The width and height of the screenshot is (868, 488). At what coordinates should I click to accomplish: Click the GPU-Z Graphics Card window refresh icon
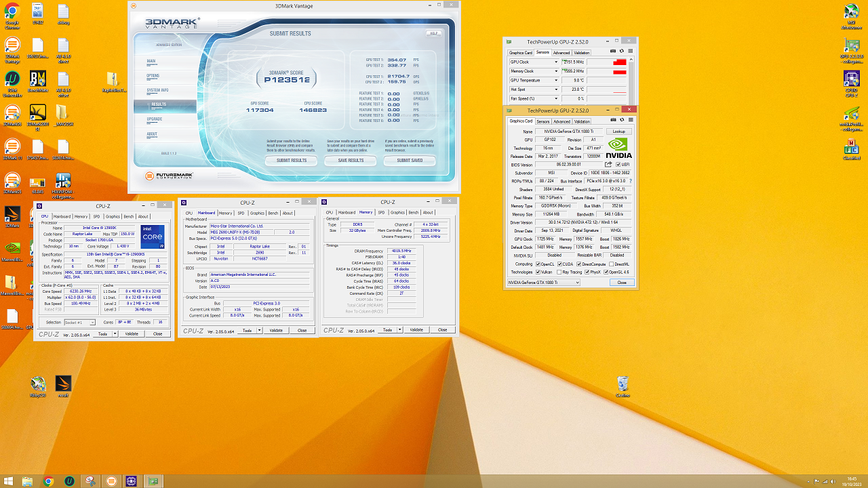tap(622, 121)
